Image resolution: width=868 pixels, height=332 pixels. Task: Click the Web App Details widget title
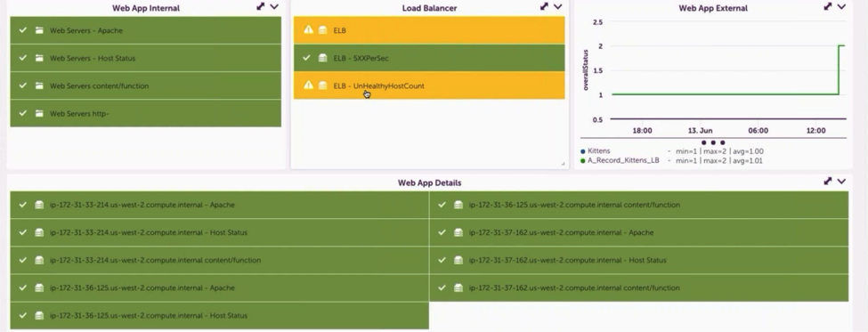point(430,182)
